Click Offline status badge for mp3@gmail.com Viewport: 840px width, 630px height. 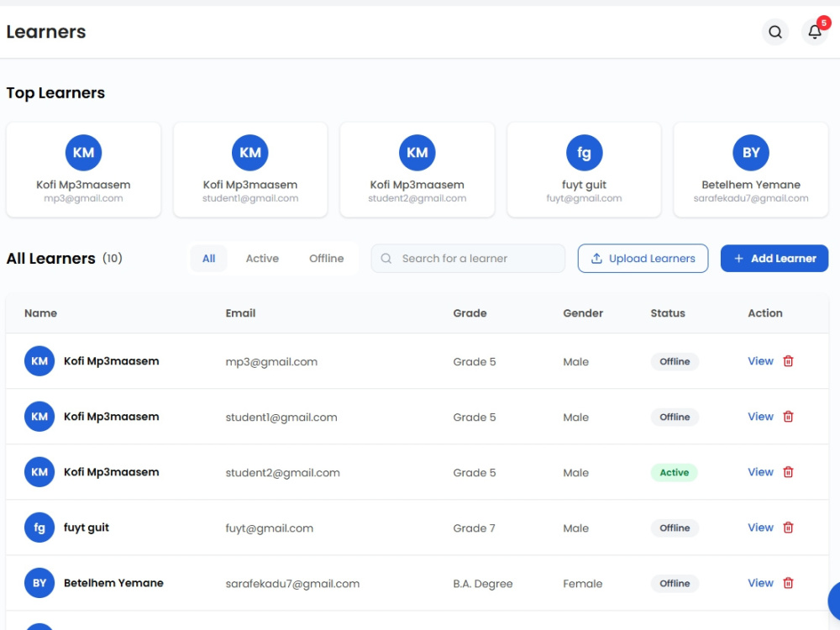coord(675,361)
